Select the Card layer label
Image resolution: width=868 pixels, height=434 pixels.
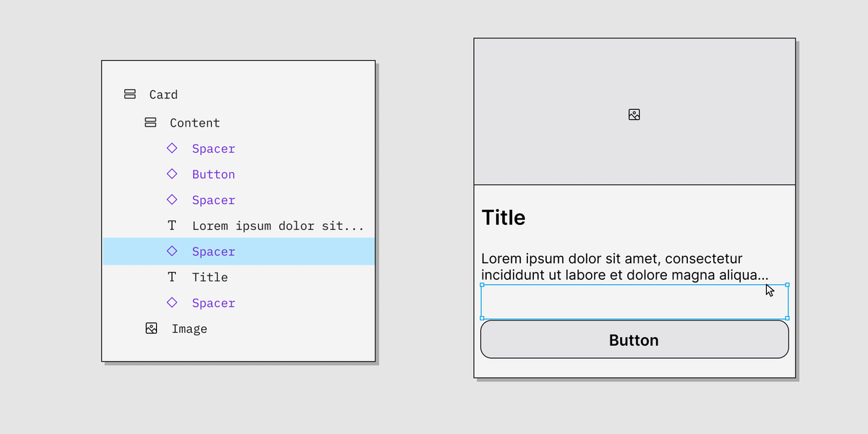click(x=163, y=95)
